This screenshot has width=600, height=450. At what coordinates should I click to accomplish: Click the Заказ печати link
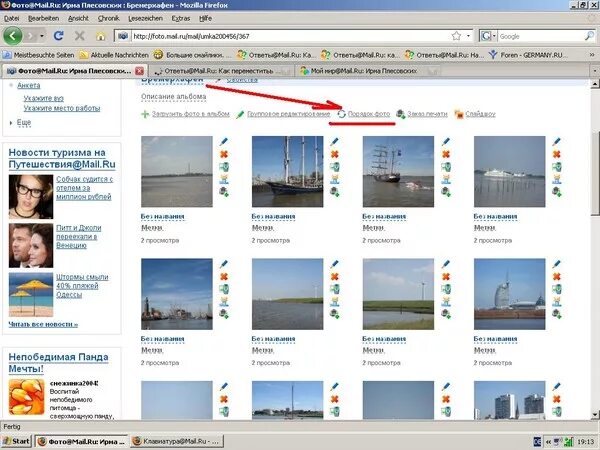pos(427,114)
